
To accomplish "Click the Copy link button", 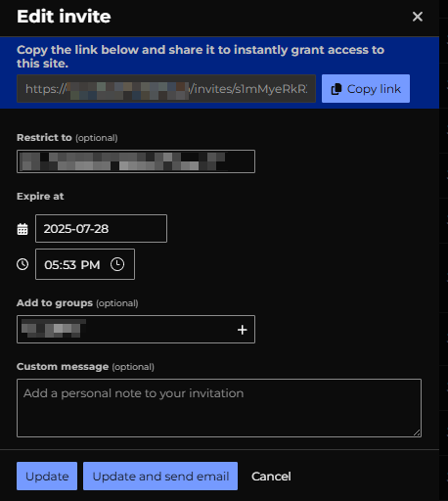I will [x=366, y=89].
